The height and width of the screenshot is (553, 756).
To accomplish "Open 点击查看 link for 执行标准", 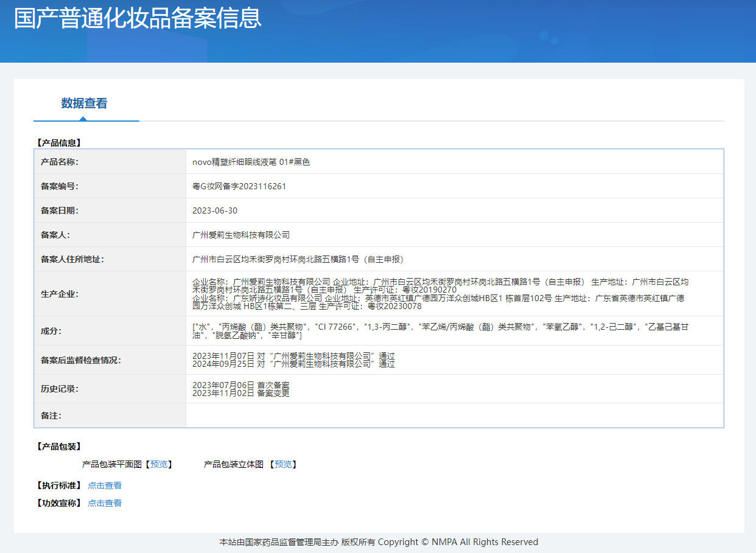I will [x=105, y=485].
